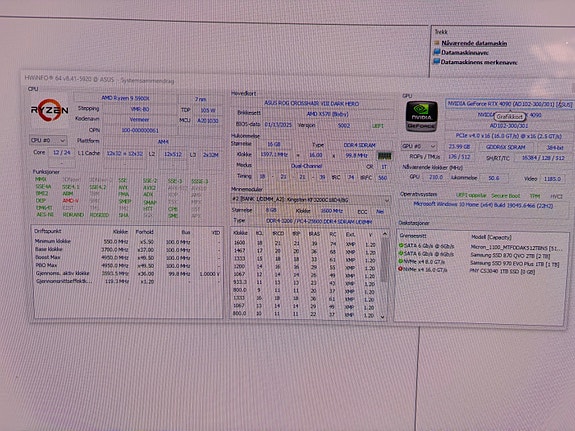Click the Nåværende datamaskin folder icon

point(436,43)
